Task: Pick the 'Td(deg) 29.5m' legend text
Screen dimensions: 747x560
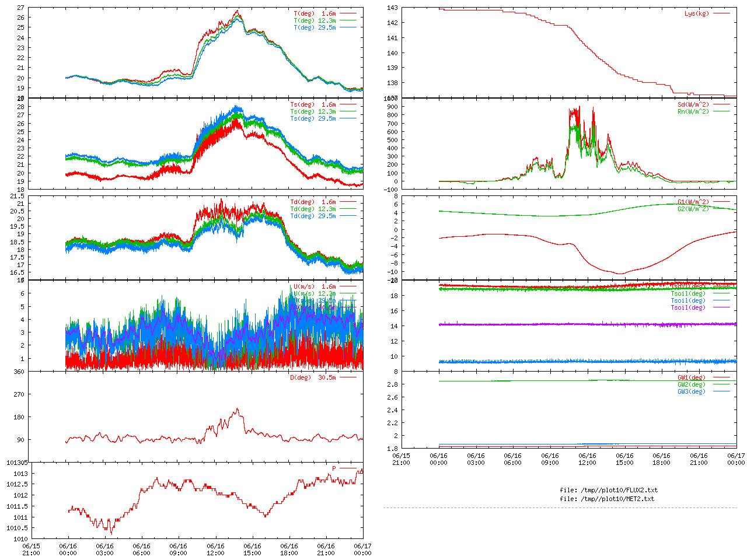Action: coord(313,216)
